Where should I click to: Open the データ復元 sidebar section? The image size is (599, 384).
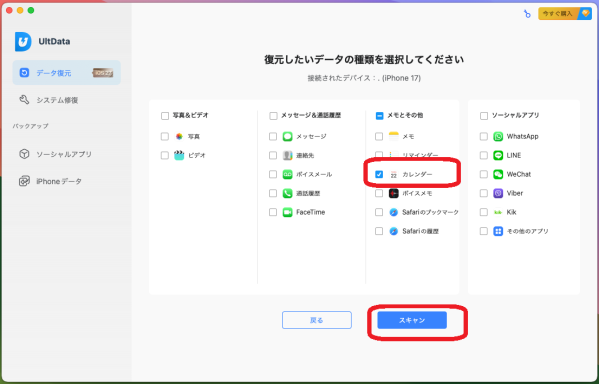(x=66, y=73)
